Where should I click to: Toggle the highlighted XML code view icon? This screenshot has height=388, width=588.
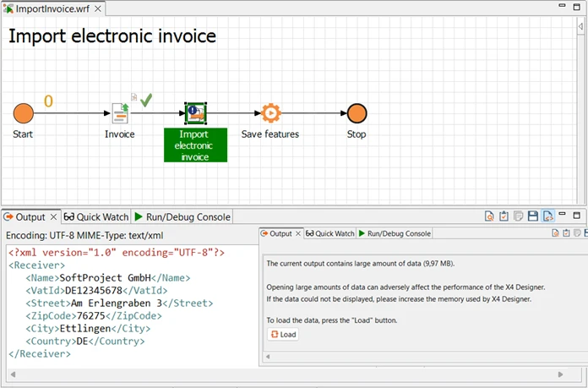[x=547, y=216]
